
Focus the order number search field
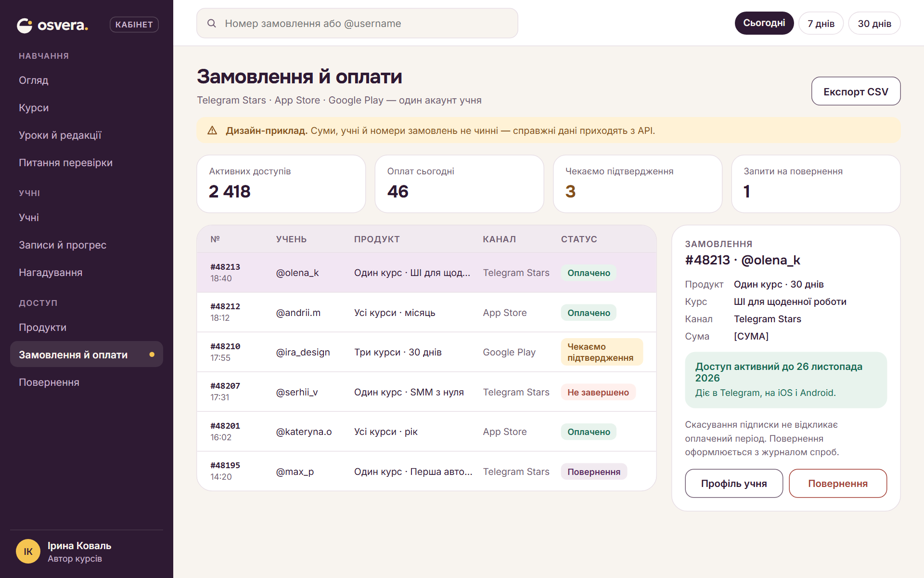coord(357,23)
